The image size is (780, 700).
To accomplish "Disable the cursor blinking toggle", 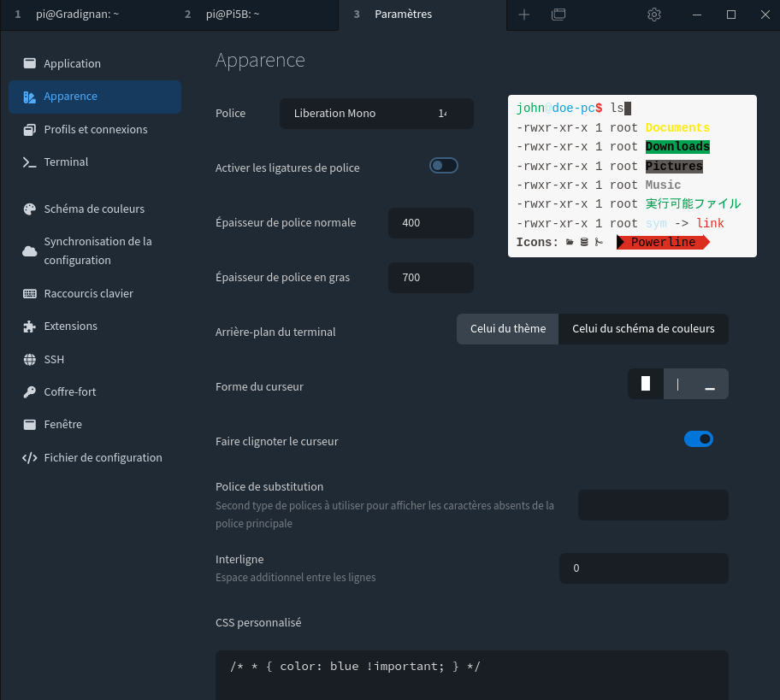I will 698,439.
